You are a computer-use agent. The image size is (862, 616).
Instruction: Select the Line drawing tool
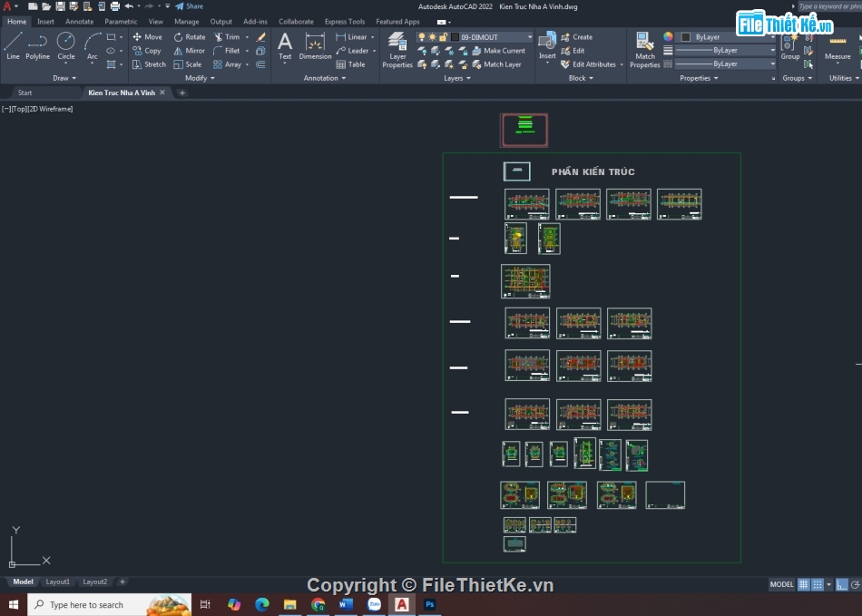tap(13, 44)
